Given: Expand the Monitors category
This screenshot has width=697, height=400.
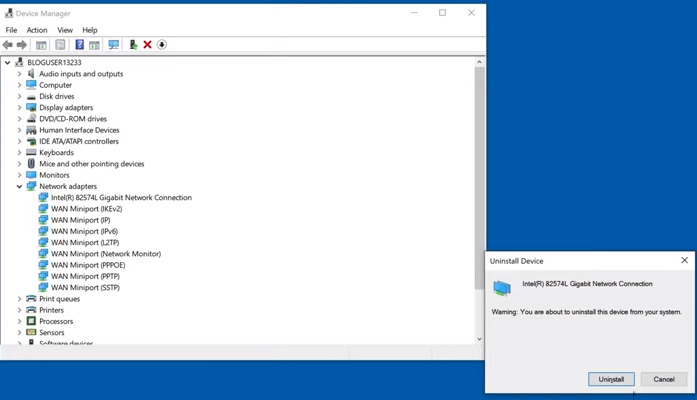Looking at the screenshot, I should click(x=19, y=175).
